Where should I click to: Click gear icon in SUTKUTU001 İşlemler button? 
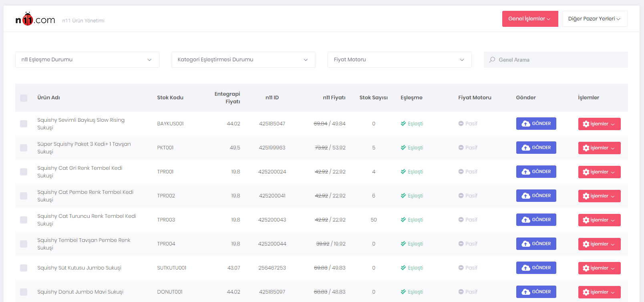point(586,268)
